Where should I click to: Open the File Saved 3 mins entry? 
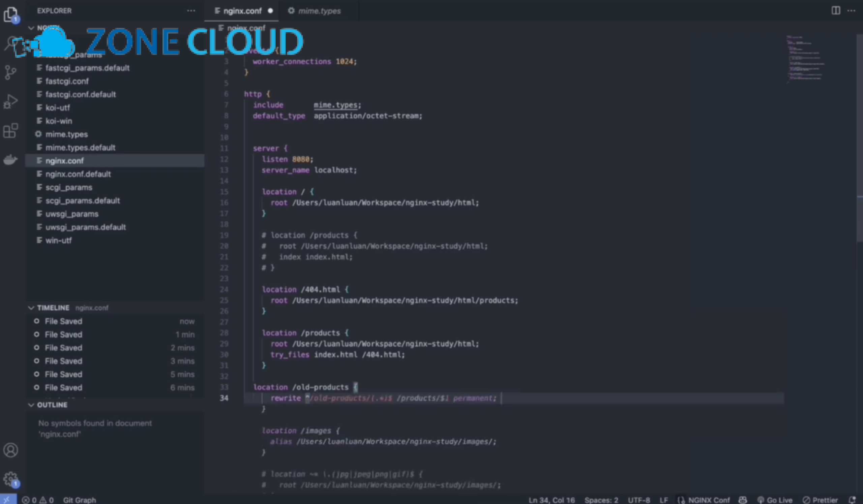115,361
